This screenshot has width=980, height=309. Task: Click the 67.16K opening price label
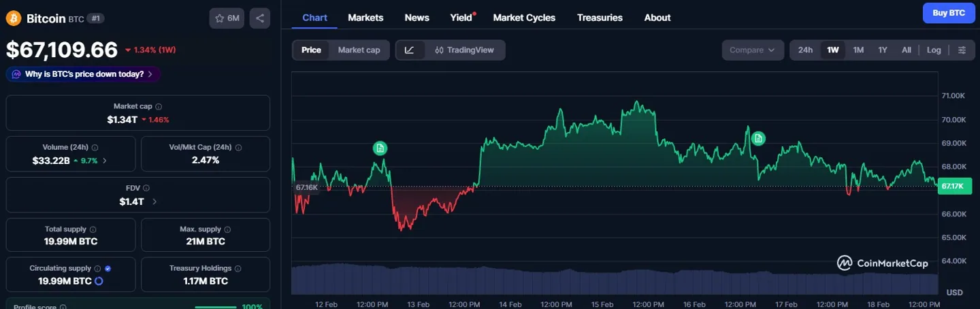pyautogui.click(x=307, y=187)
